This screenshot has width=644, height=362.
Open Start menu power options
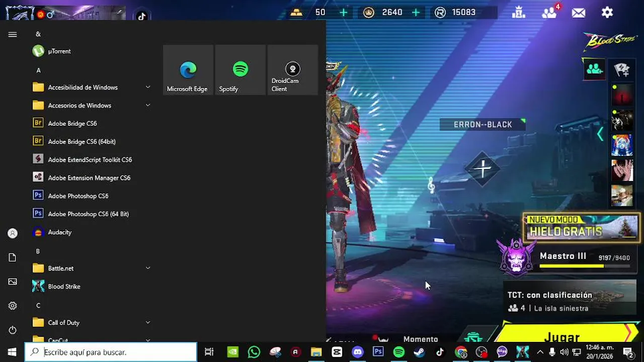tap(13, 330)
